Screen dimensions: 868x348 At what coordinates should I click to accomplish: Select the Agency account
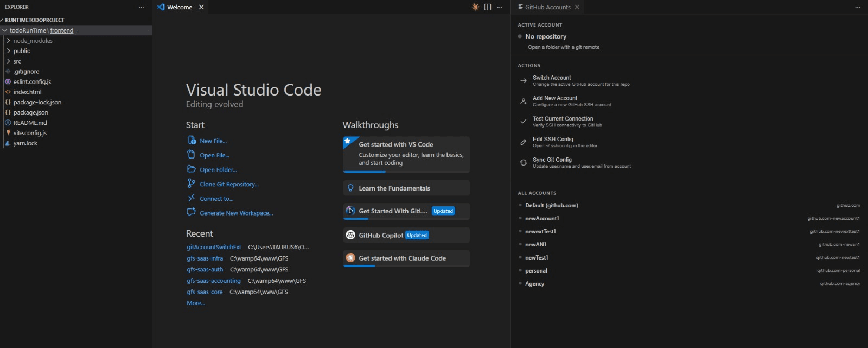click(x=689, y=283)
